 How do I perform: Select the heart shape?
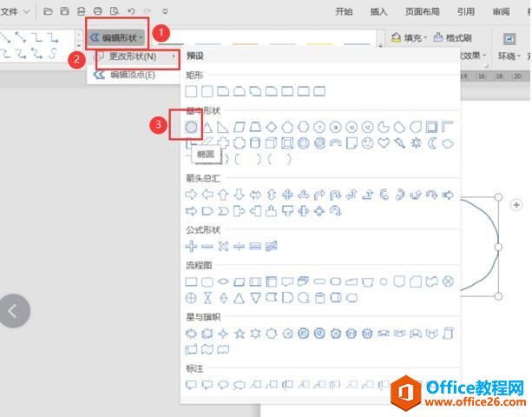(x=384, y=143)
